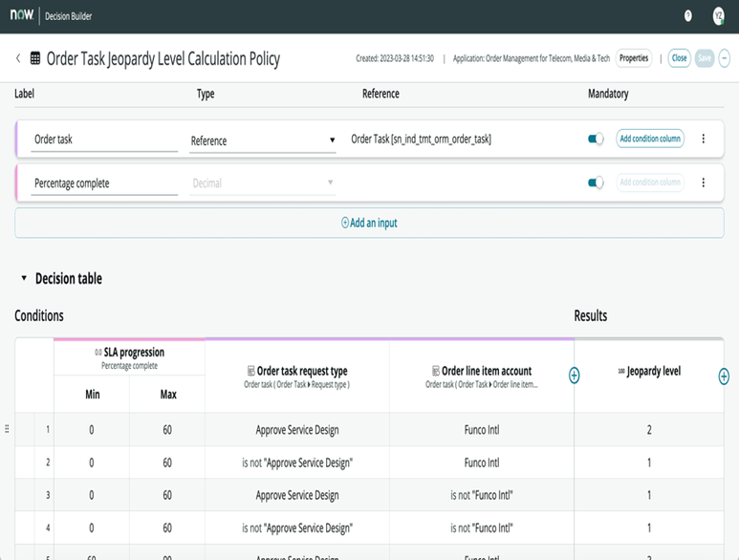Edit the Percentage complete label field
739x560 pixels.
pyautogui.click(x=104, y=183)
